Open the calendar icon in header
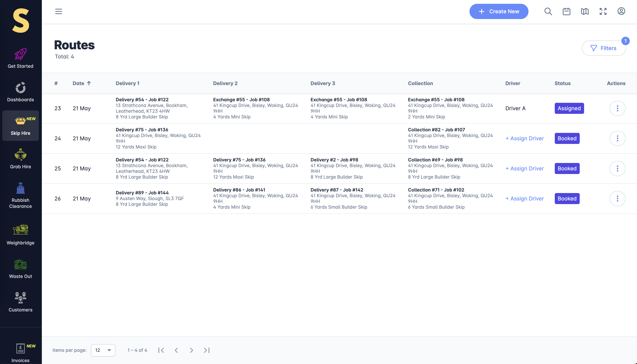637x364 pixels. (x=566, y=11)
